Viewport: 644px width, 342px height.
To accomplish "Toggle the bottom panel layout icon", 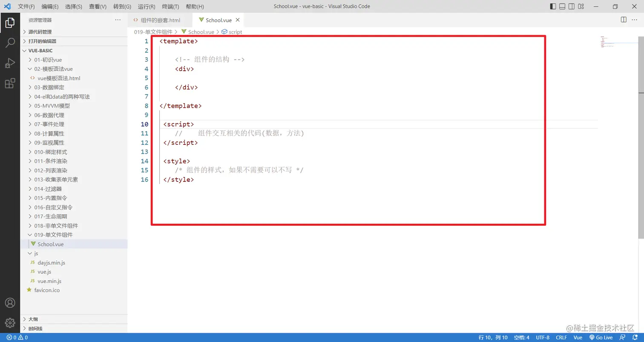I will 562,6.
